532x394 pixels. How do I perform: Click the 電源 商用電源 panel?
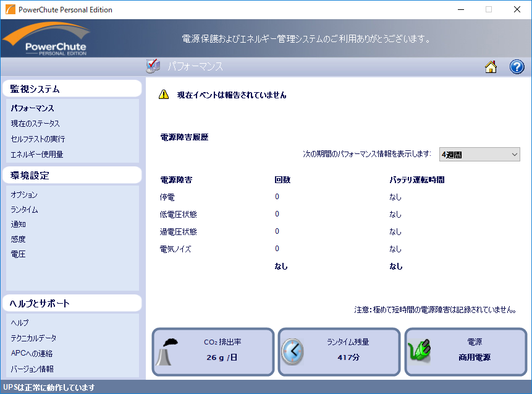466,352
